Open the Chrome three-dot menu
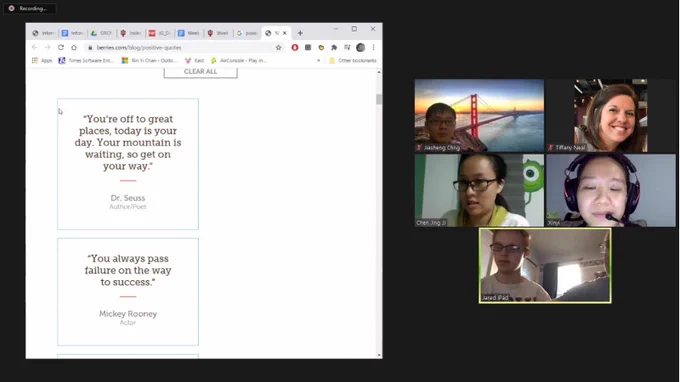This screenshot has height=382, width=680. tap(373, 47)
